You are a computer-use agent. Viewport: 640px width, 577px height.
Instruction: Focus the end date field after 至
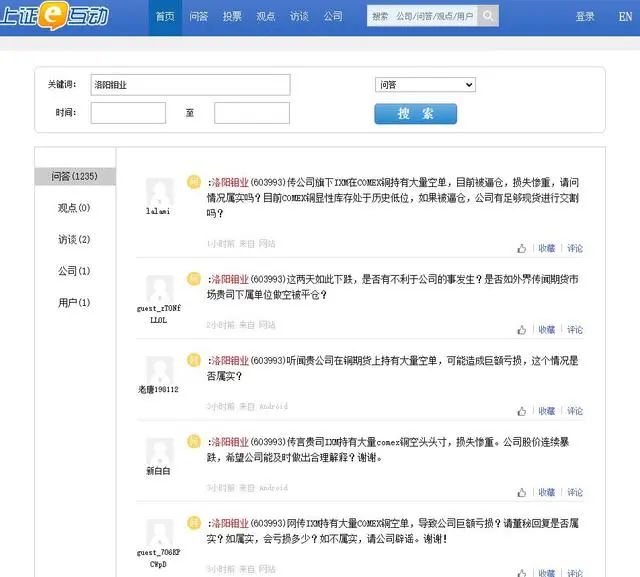(x=252, y=113)
